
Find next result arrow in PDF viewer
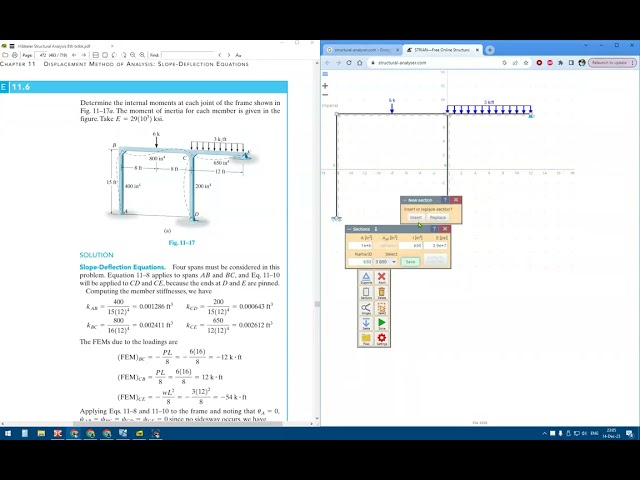pyautogui.click(x=229, y=55)
